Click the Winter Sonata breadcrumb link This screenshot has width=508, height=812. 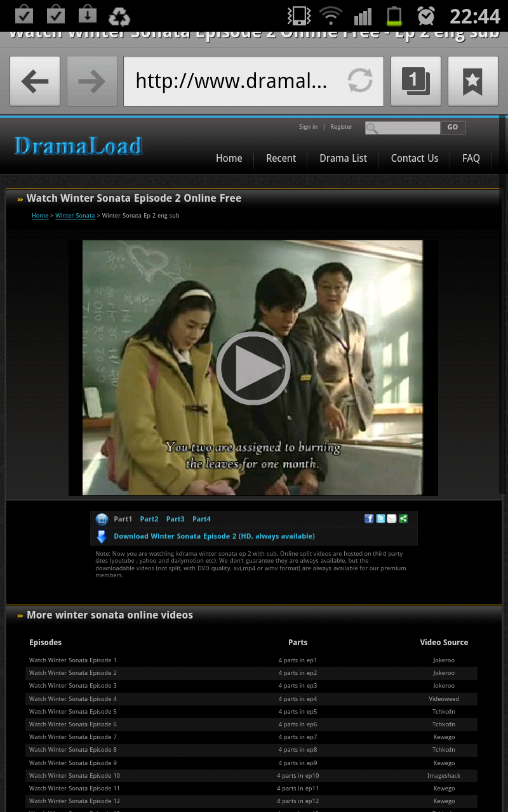click(75, 216)
